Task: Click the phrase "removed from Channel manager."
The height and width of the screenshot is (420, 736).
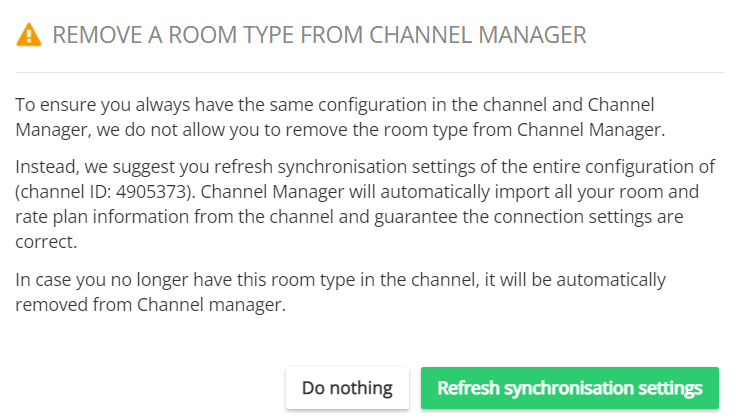Action: (150, 305)
